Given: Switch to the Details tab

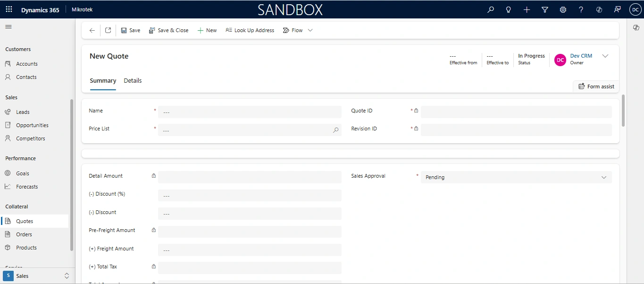Looking at the screenshot, I should [x=133, y=81].
